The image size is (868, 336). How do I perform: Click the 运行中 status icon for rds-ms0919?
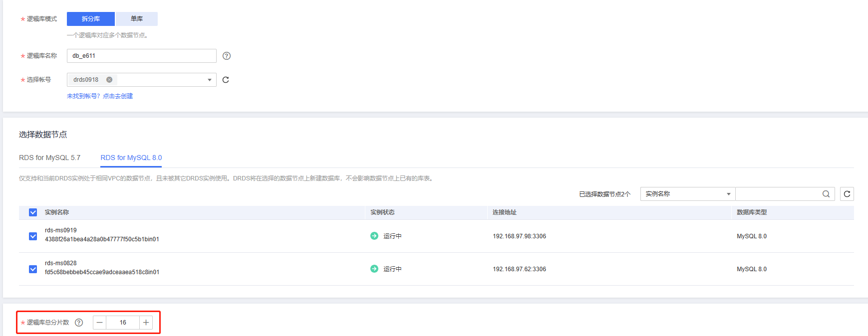click(x=374, y=236)
